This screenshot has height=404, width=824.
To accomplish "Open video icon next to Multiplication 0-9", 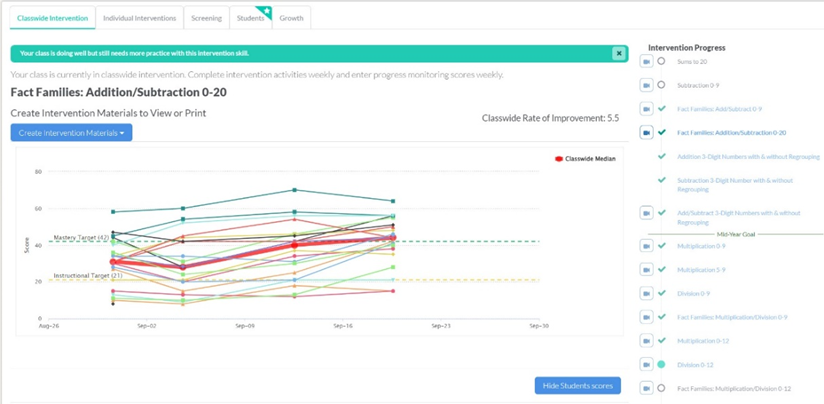I will pos(646,246).
